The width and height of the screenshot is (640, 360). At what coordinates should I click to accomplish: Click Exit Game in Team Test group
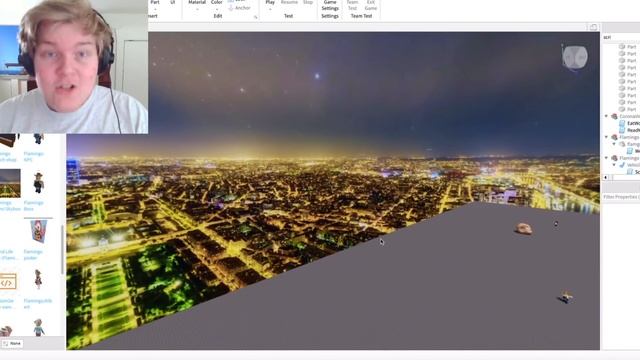point(371,5)
